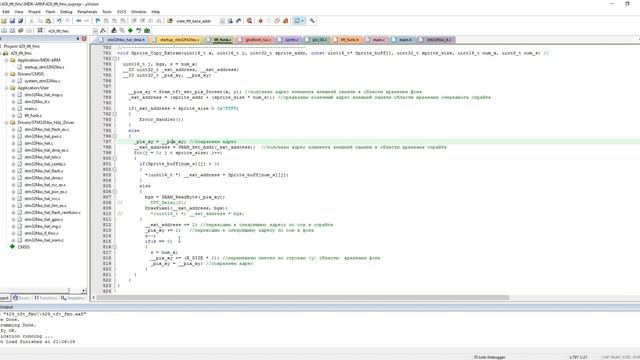Click the Manage Project Items icon
This screenshot has height=360, width=640.
(114, 31)
